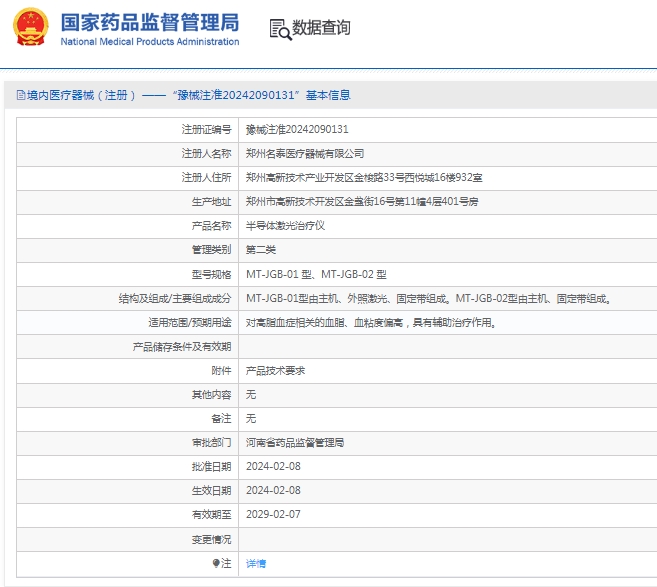Click the document icon beside 境内医疗器械
657x587 pixels.
tap(21, 95)
